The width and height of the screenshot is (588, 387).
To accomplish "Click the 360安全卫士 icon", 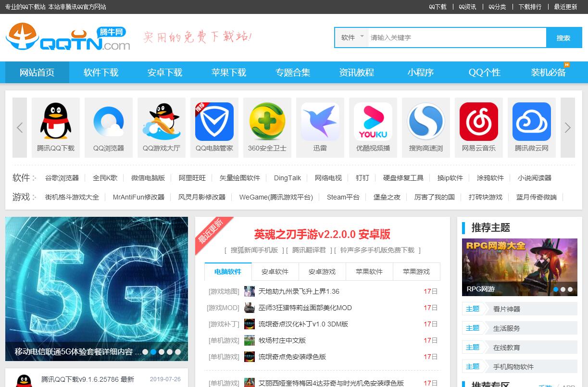I will (x=267, y=122).
